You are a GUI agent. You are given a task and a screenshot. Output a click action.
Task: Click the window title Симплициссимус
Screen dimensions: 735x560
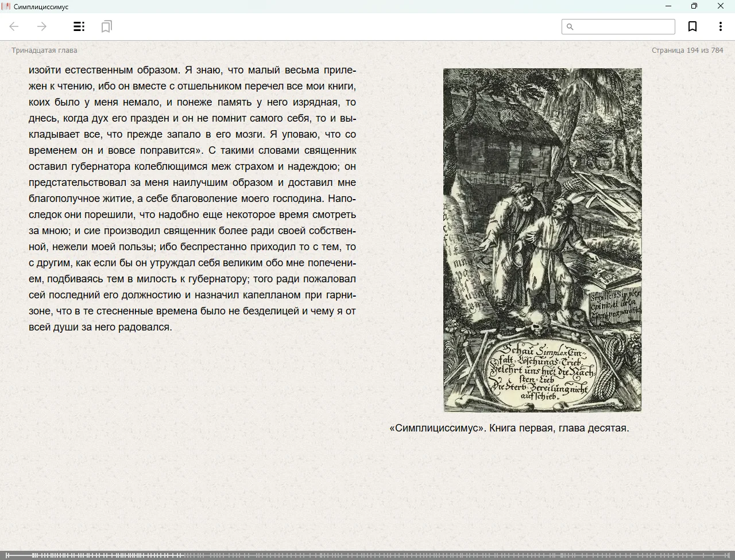pos(41,7)
